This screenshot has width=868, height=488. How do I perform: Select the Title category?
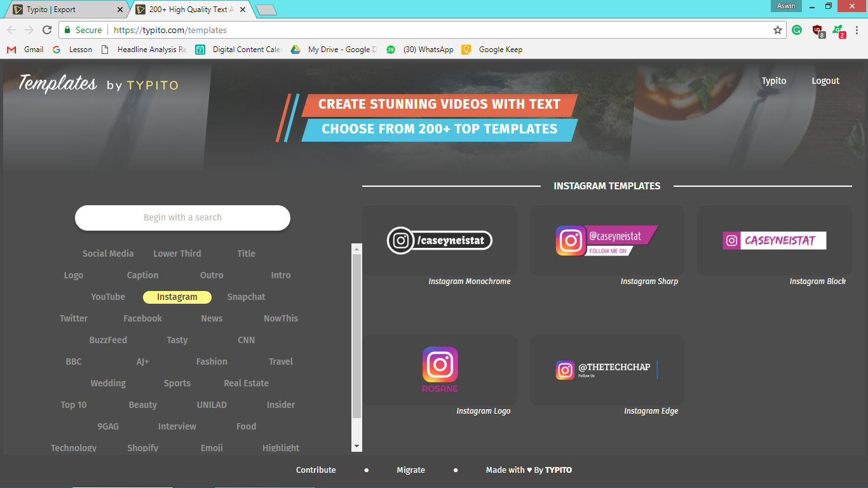tap(247, 254)
